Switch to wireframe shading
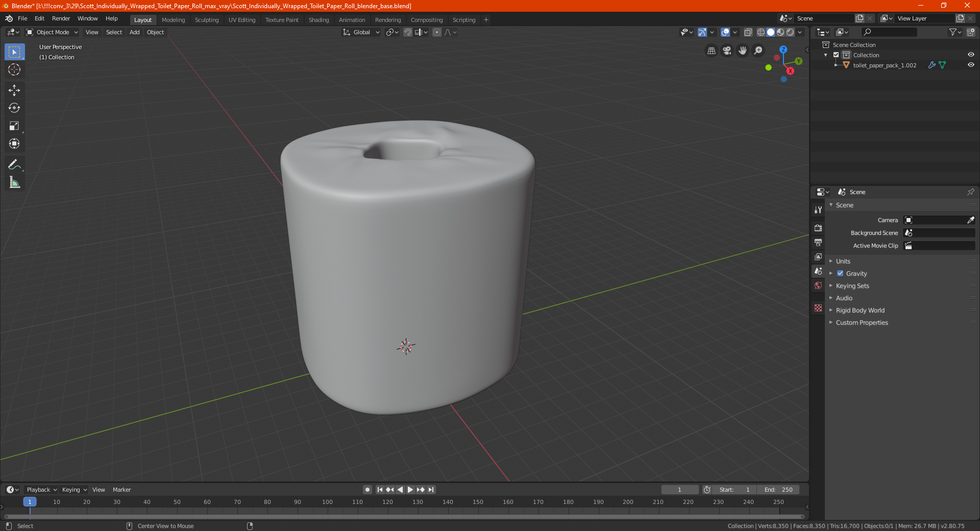This screenshot has width=980, height=531. [x=761, y=32]
